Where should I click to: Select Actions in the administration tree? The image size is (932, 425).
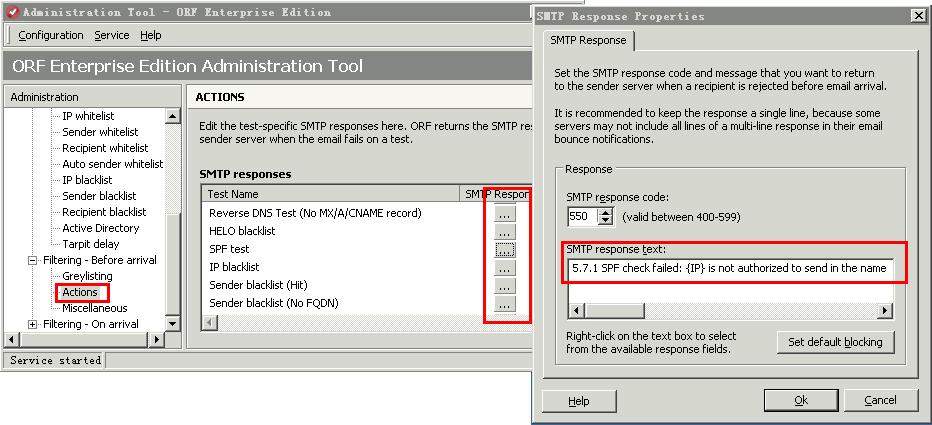(80, 292)
